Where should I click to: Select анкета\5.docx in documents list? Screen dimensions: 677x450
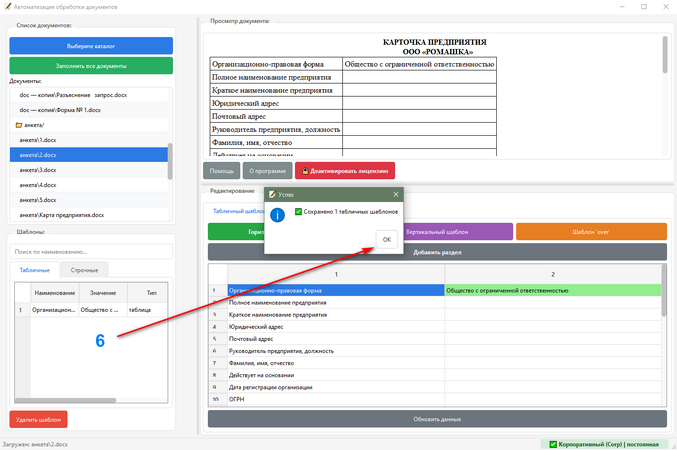(x=89, y=200)
